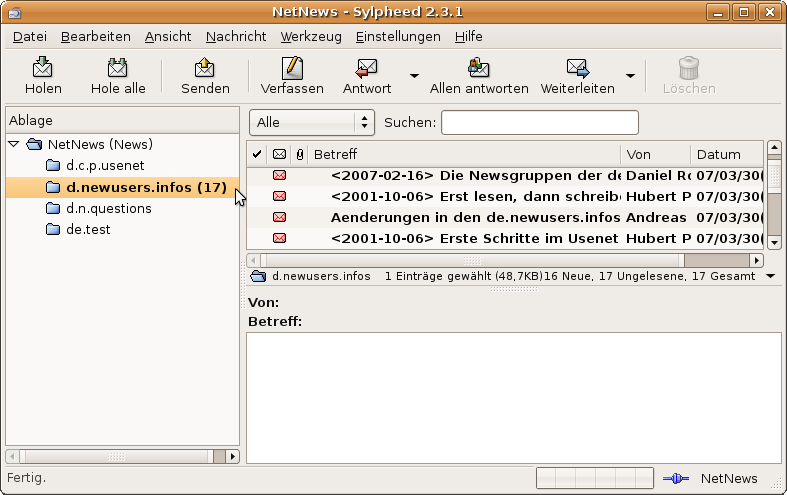787x495 pixels.
Task: Select the de.test newsgroup
Action: pos(88,229)
